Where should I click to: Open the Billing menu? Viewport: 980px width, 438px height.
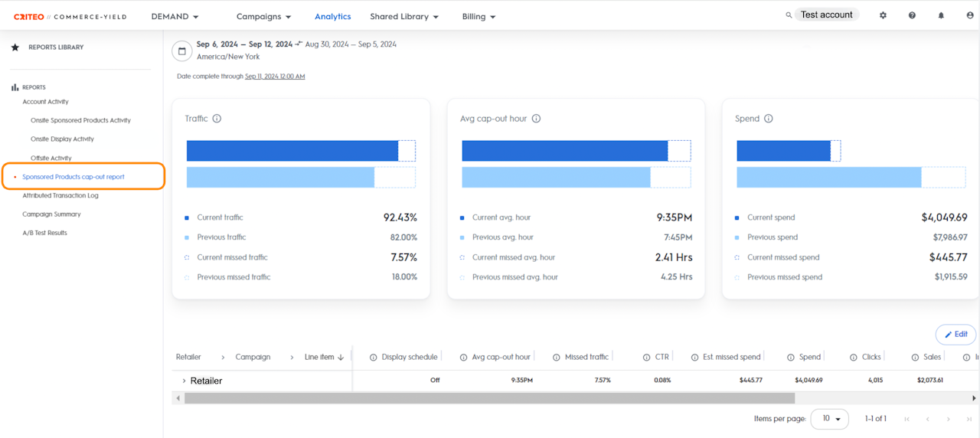[479, 16]
